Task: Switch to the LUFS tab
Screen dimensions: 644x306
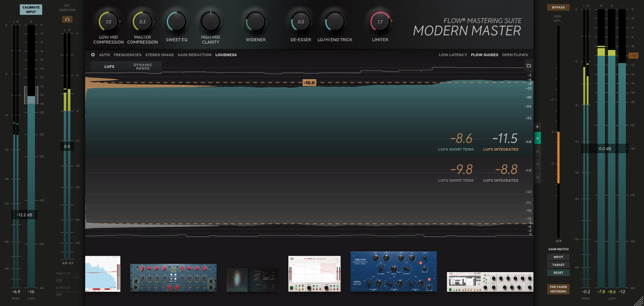Action: [x=109, y=66]
